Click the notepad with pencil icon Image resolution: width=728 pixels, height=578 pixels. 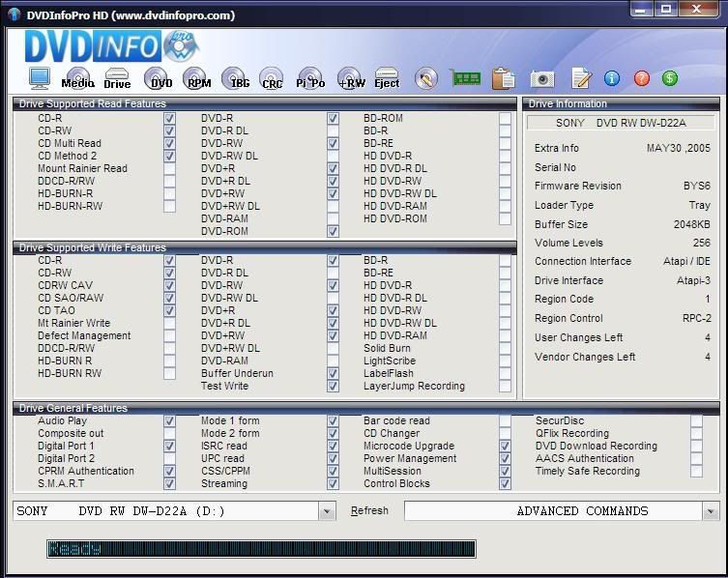click(581, 78)
